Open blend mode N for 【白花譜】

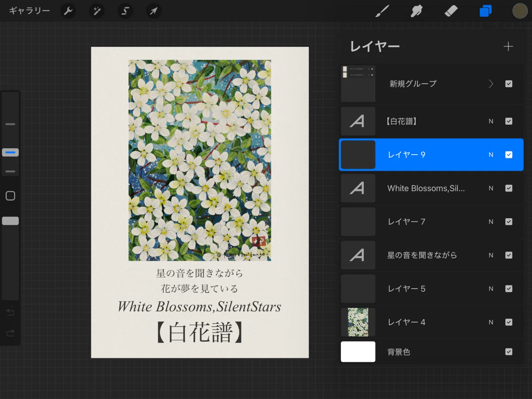tap(491, 121)
